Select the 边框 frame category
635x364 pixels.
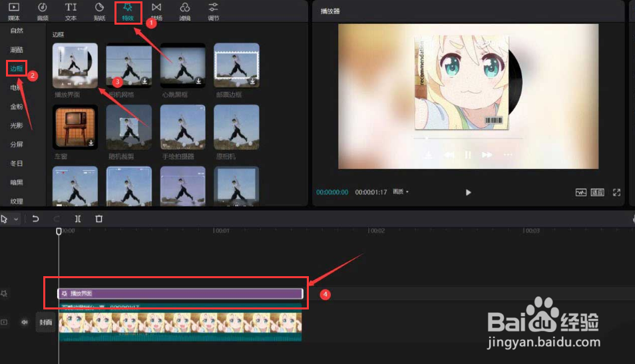click(17, 69)
